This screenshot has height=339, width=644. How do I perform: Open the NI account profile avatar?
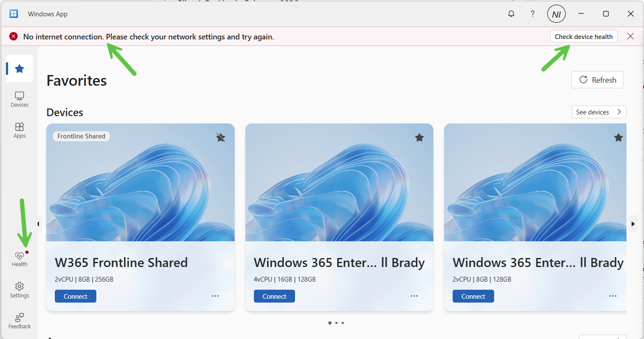coord(556,14)
